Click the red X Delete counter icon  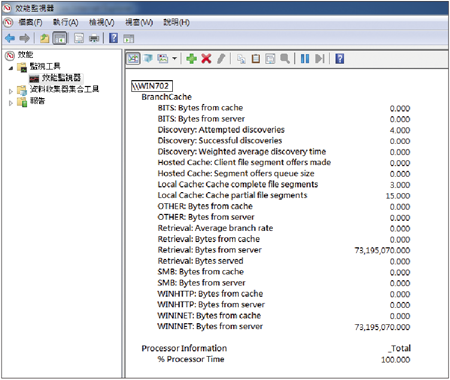(206, 59)
